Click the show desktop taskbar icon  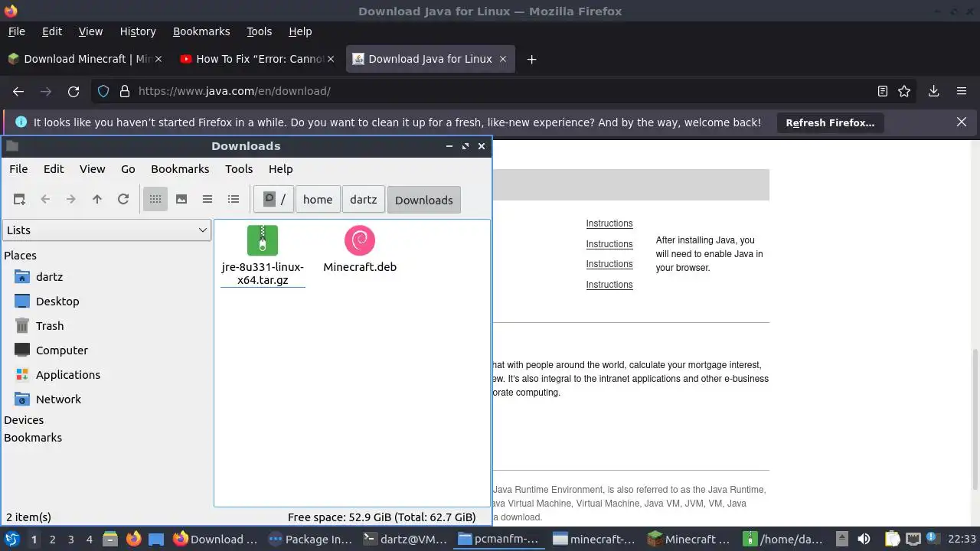[156, 539]
